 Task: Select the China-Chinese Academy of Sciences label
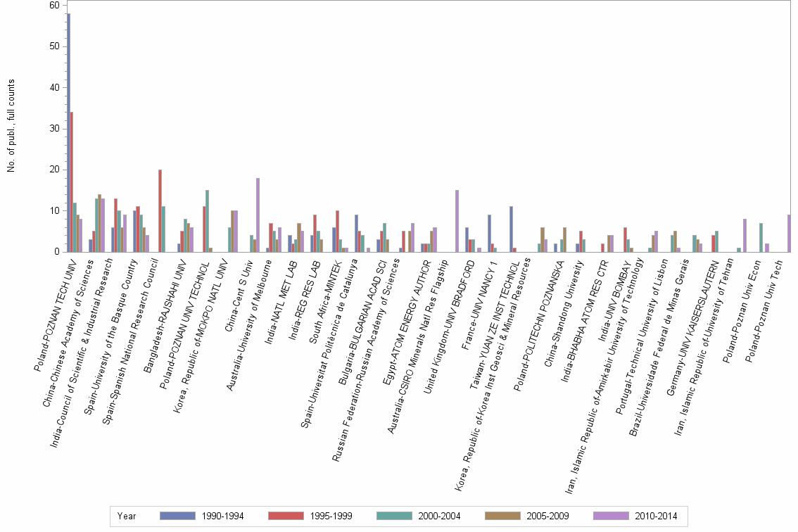pos(68,332)
